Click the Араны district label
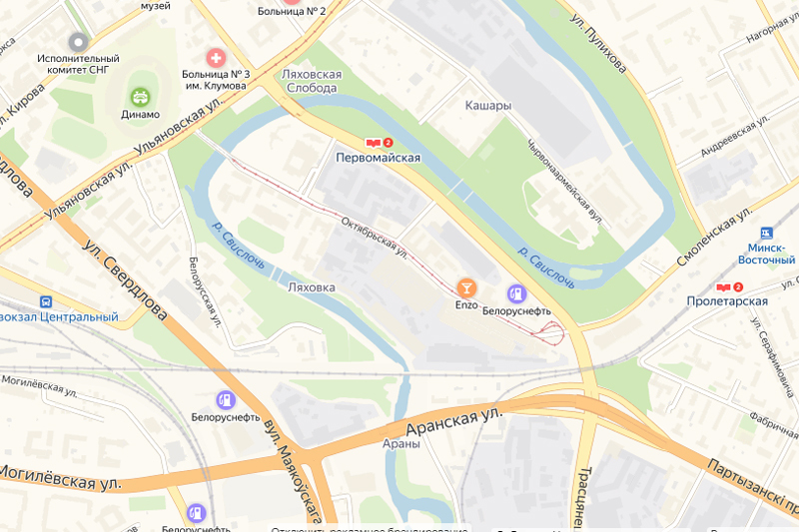The width and height of the screenshot is (799, 532). 401,443
